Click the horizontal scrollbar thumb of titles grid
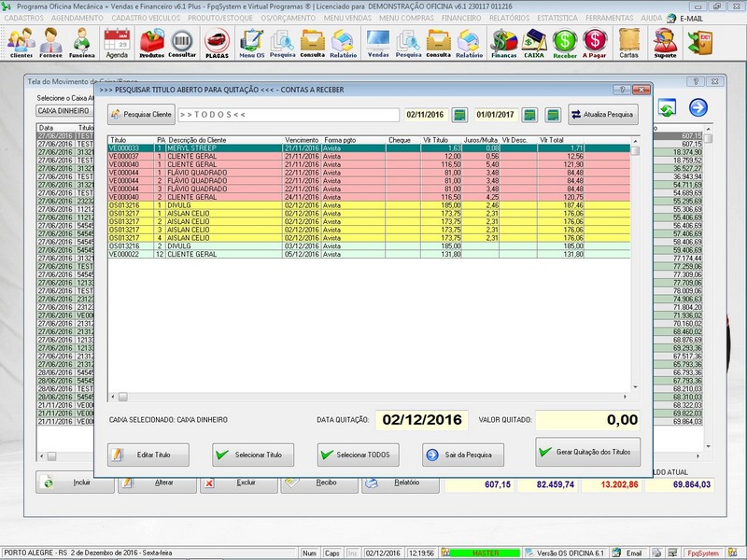 click(123, 397)
